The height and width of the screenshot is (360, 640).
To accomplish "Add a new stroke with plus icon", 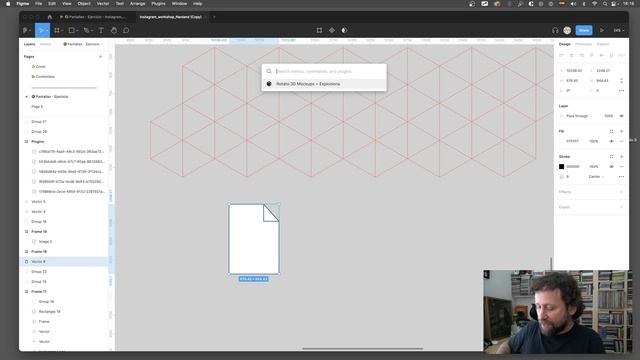I will [x=621, y=157].
